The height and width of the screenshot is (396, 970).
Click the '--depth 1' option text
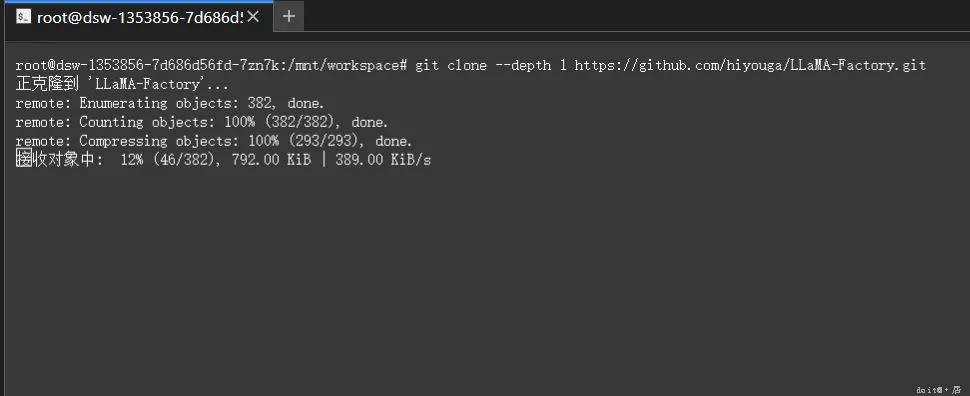[x=531, y=66]
